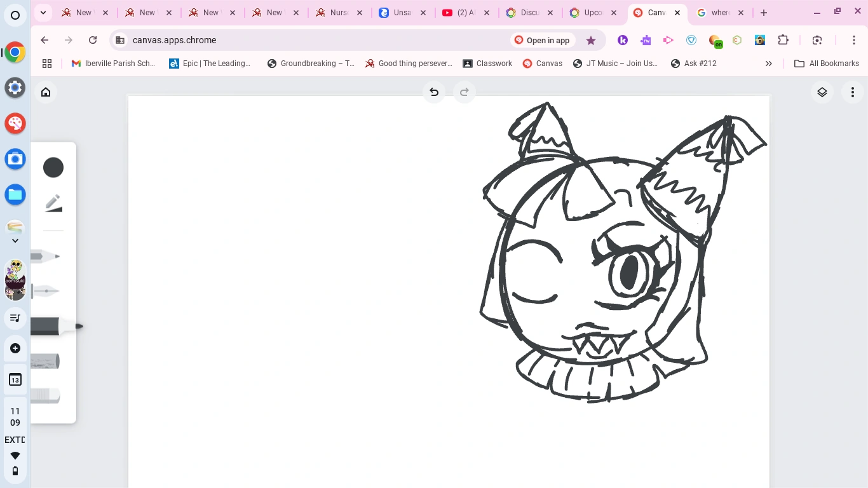Switch to the Unsaved tab
Screen dimensions: 868x488
click(x=400, y=12)
